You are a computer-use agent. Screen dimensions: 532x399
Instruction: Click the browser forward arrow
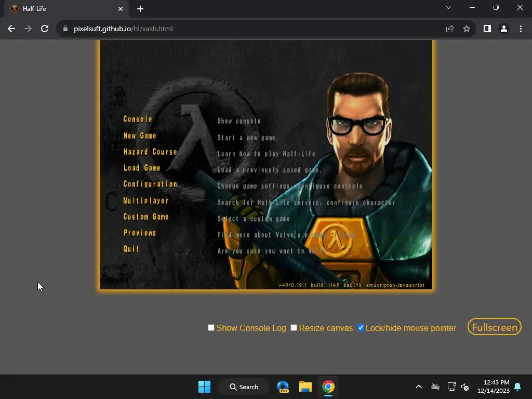[x=28, y=29]
